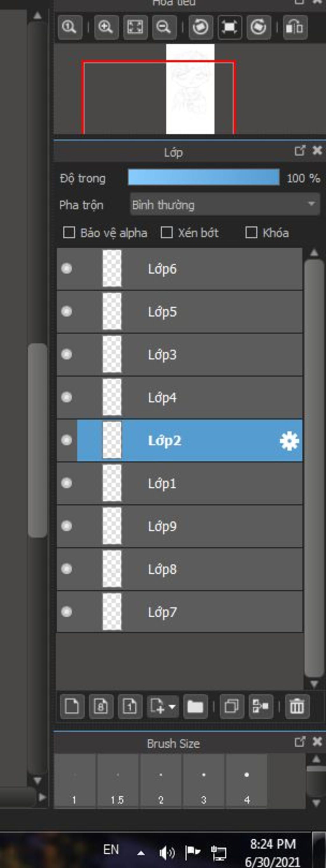326x868 pixels.
Task: Select the Lớp9 layer
Action: click(188, 526)
